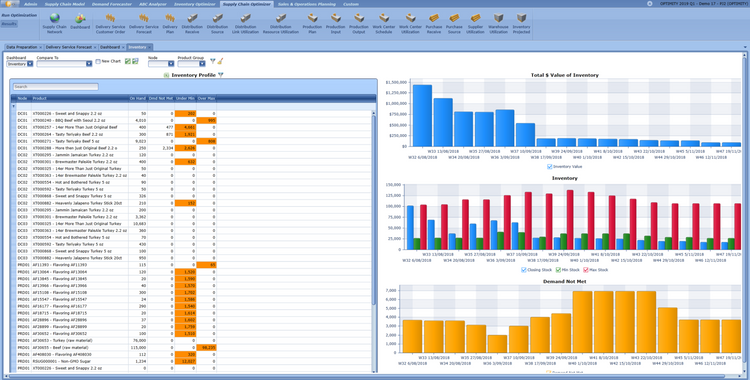Viewport: 750px width, 380px height.
Task: Switch to Sales & Operations Planning tab
Action: click(x=307, y=4)
